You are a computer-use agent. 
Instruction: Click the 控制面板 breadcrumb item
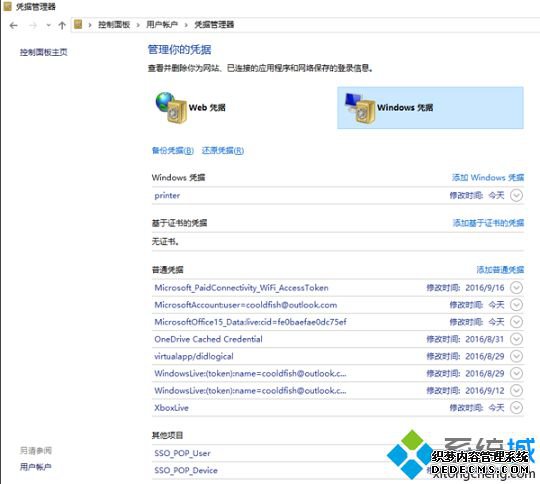[x=114, y=24]
